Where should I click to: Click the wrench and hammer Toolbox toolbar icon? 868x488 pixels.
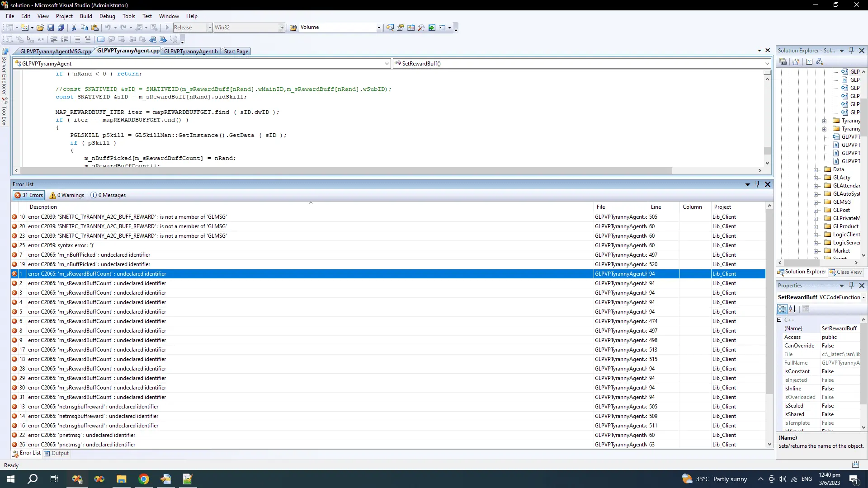click(x=421, y=28)
